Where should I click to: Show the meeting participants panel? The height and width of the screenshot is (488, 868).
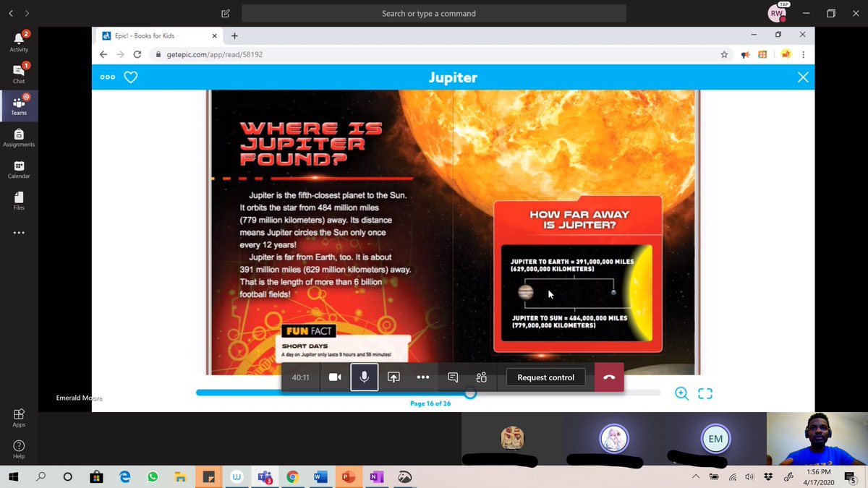(x=482, y=377)
